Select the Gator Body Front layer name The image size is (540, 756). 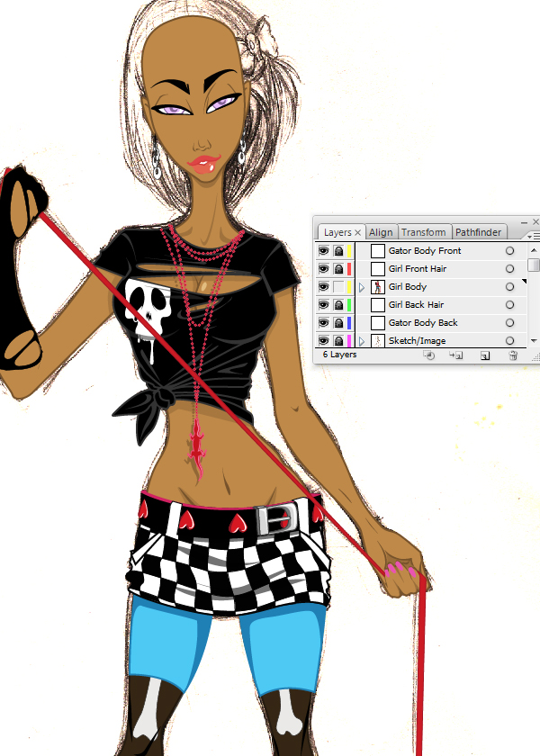(425, 251)
